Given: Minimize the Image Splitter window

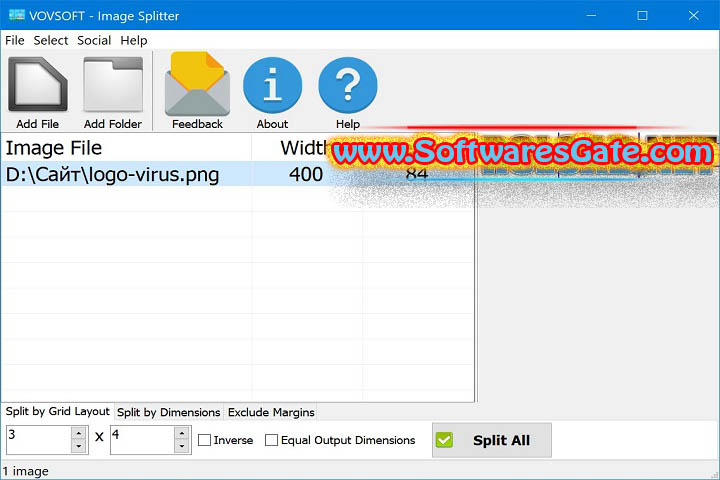Looking at the screenshot, I should (x=591, y=16).
